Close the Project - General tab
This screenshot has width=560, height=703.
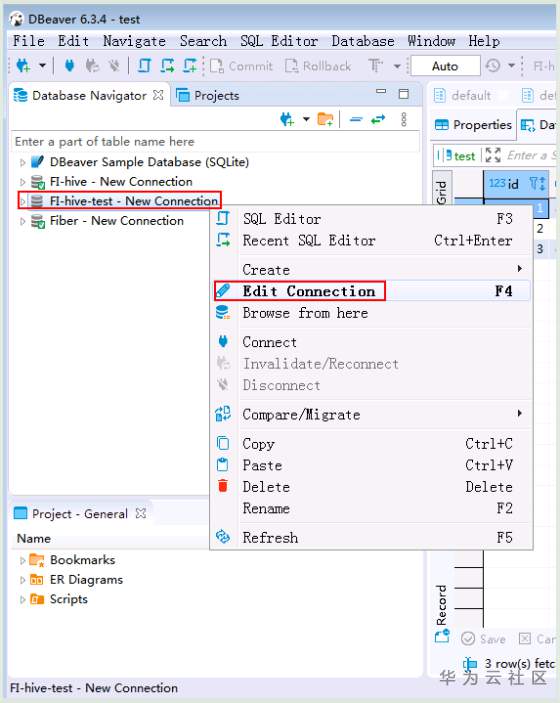pyautogui.click(x=141, y=513)
